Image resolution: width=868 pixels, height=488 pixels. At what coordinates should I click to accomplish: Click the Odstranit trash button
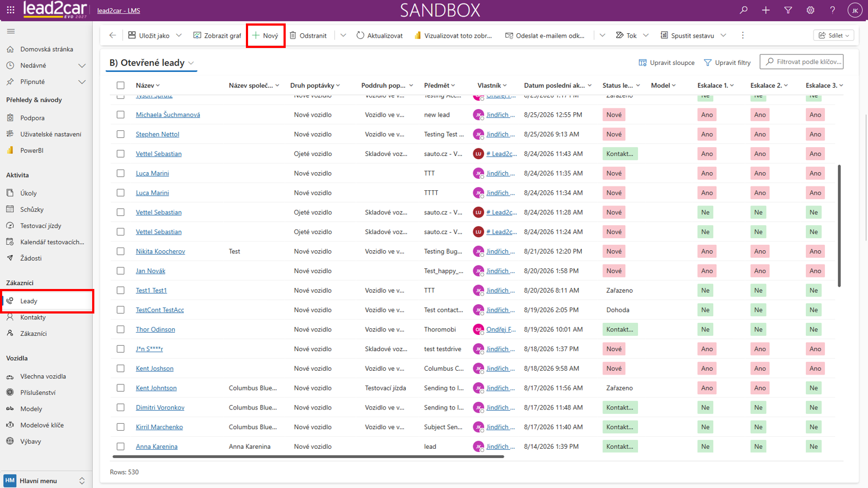click(x=308, y=35)
